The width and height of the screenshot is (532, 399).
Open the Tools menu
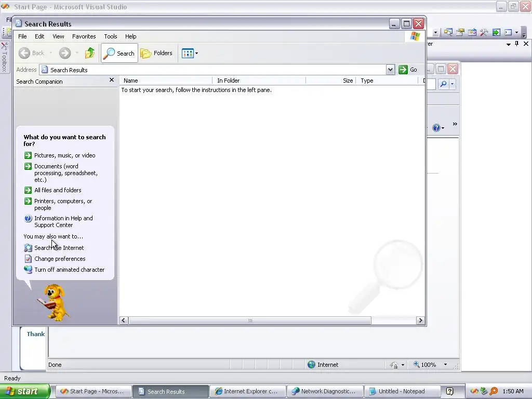pyautogui.click(x=111, y=36)
